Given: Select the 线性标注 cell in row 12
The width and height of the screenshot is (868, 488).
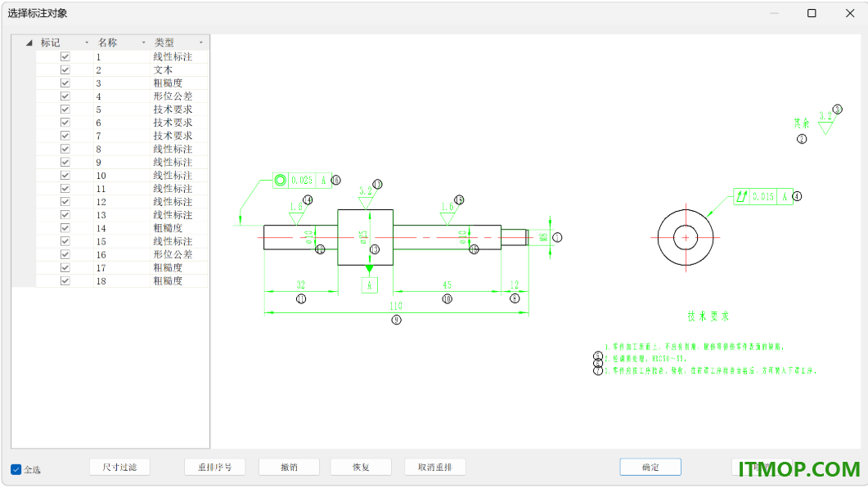Looking at the screenshot, I should coord(179,202).
